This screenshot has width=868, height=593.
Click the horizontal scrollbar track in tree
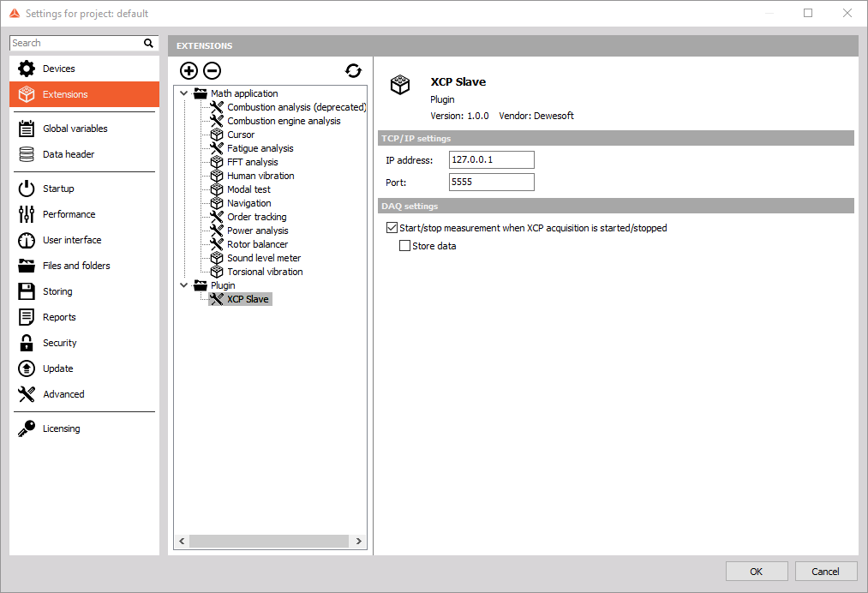point(269,541)
